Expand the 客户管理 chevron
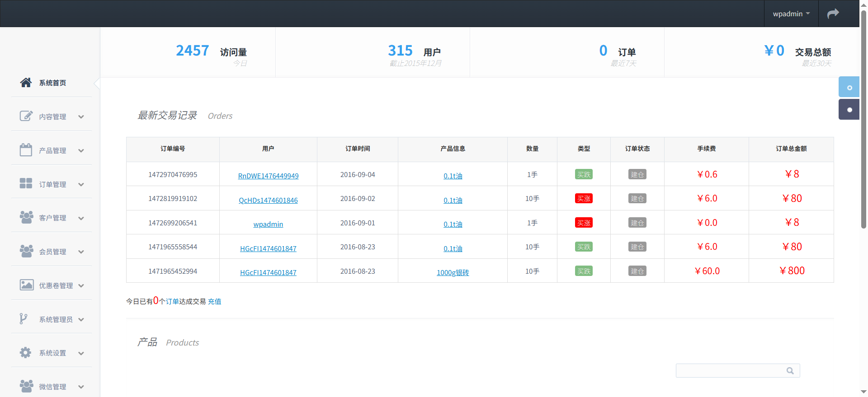This screenshot has height=397, width=868. (81, 218)
